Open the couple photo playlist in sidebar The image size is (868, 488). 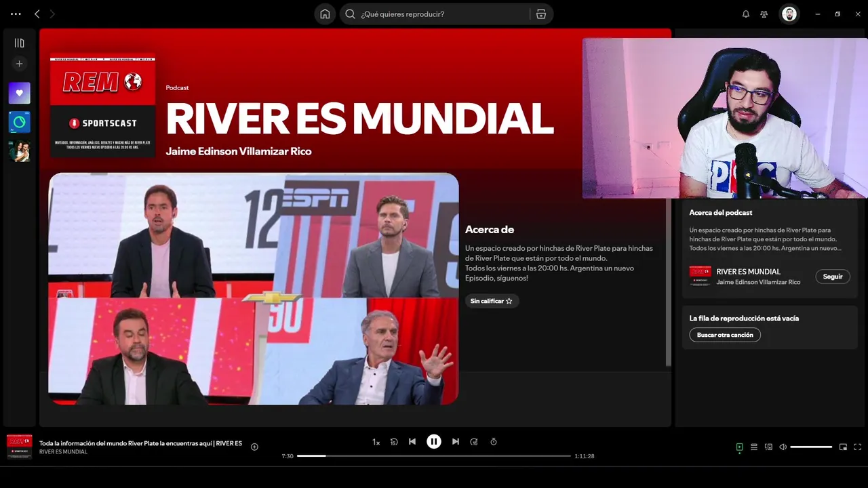[x=20, y=151]
